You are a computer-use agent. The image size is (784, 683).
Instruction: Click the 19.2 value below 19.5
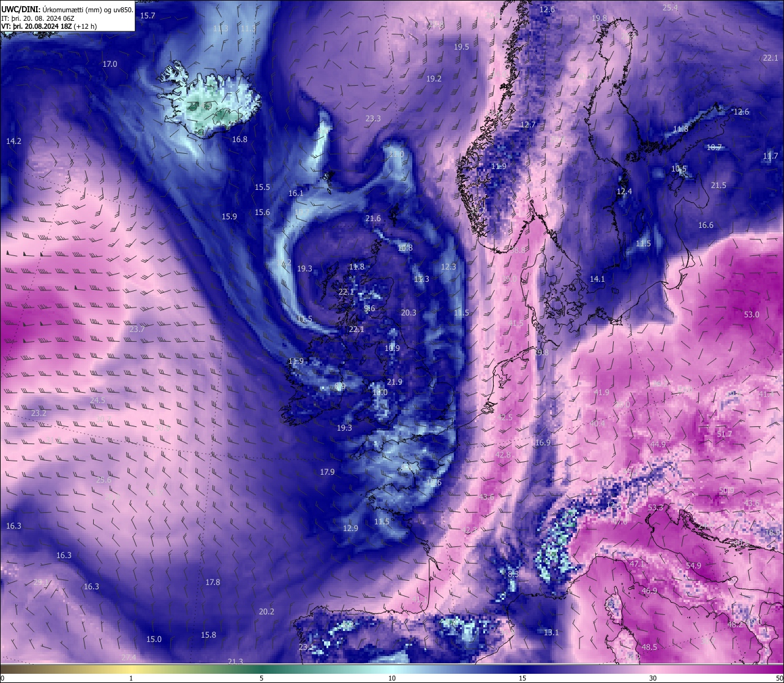pos(434,79)
